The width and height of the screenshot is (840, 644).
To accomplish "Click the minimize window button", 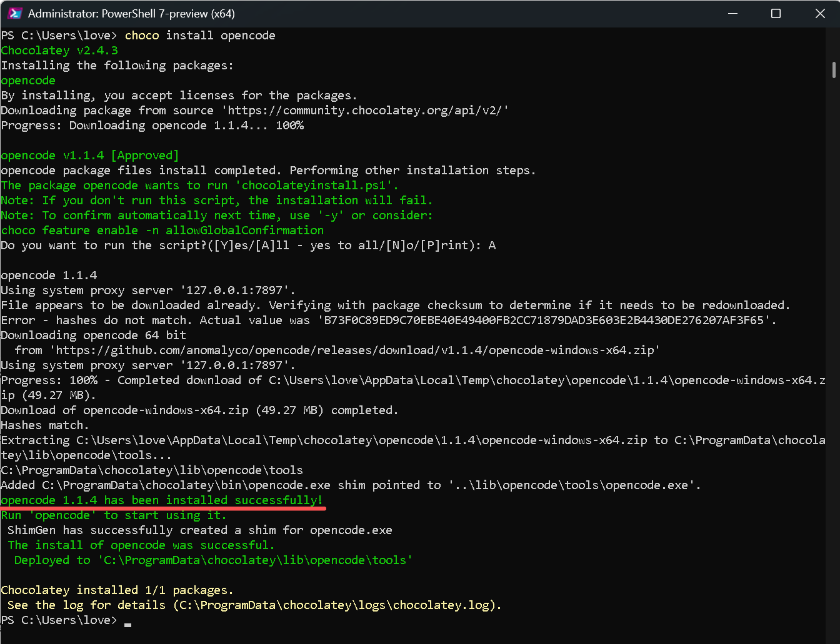I will point(732,12).
